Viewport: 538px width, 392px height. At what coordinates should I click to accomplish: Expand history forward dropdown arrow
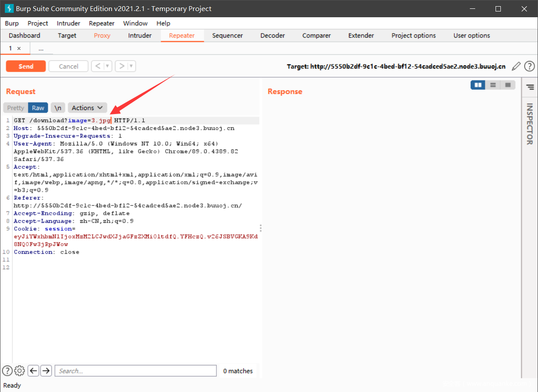pos(131,66)
